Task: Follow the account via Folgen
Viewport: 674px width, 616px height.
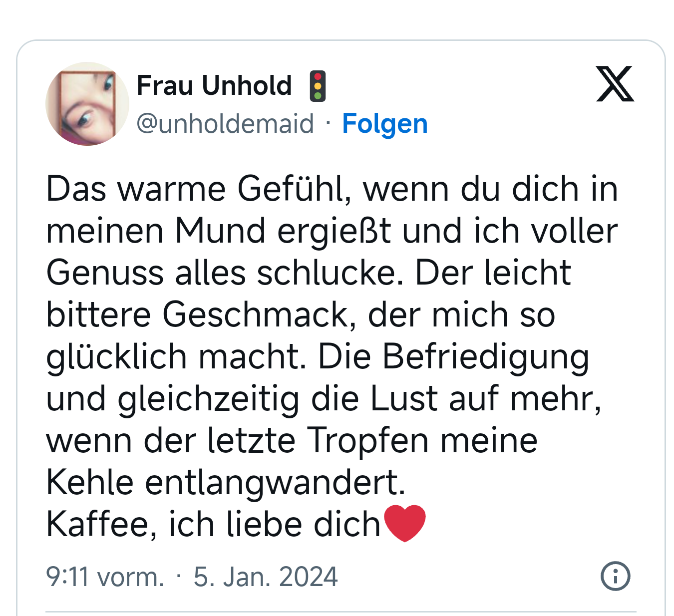Action: tap(384, 123)
